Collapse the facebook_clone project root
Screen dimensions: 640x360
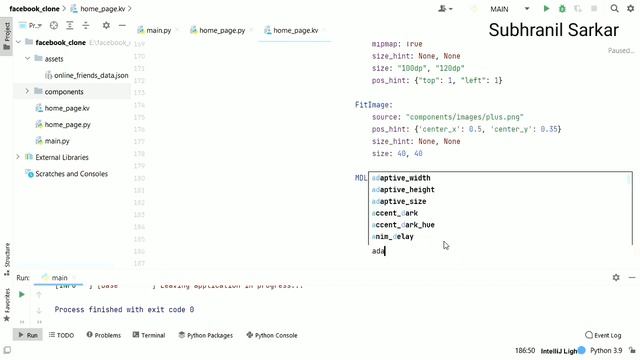pyautogui.click(x=18, y=42)
